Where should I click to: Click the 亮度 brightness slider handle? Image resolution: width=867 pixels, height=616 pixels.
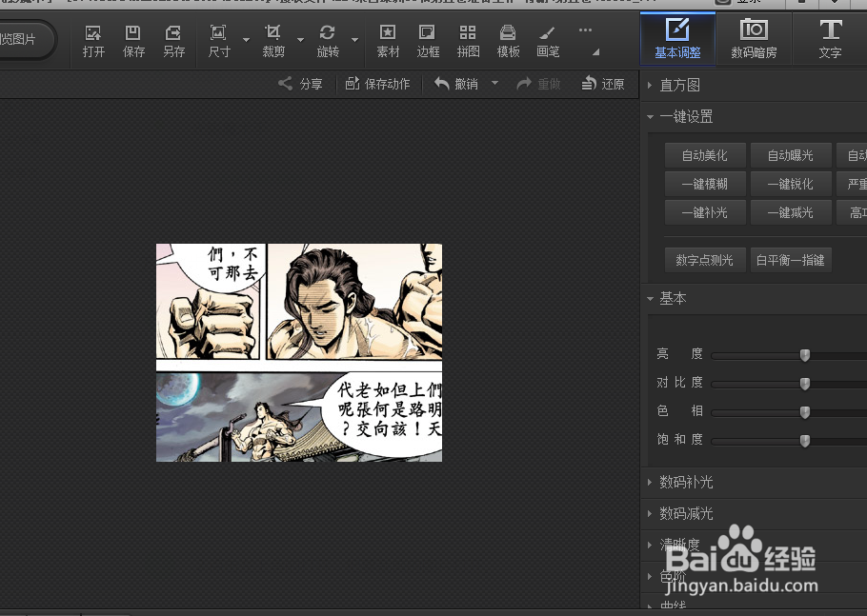pos(805,355)
